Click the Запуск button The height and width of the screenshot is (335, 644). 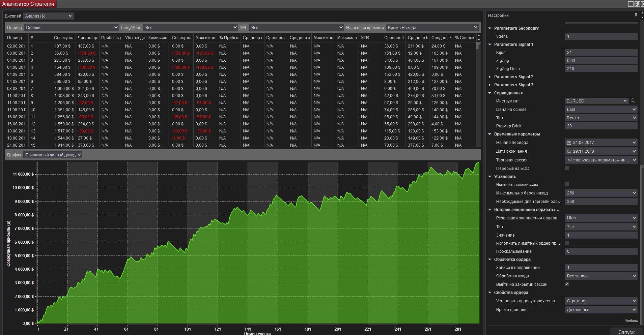coord(626,332)
